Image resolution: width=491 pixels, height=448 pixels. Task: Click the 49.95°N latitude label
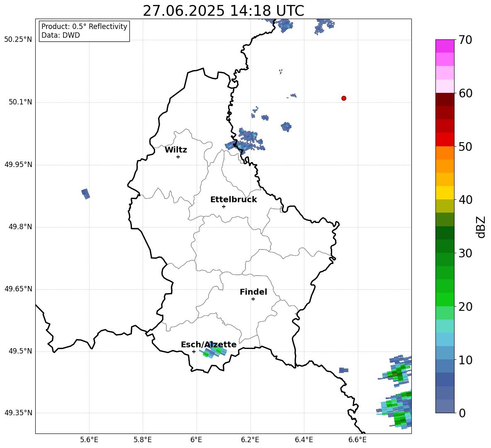click(18, 165)
